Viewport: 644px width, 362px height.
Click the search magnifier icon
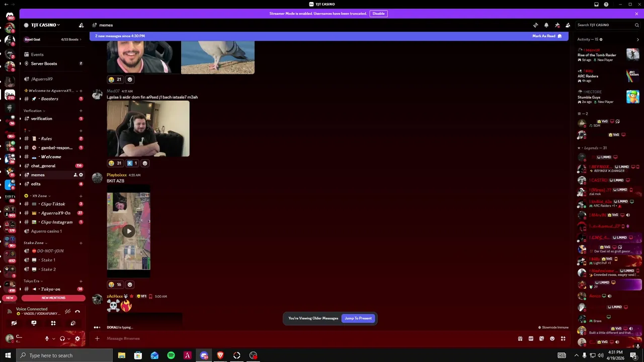point(636,25)
